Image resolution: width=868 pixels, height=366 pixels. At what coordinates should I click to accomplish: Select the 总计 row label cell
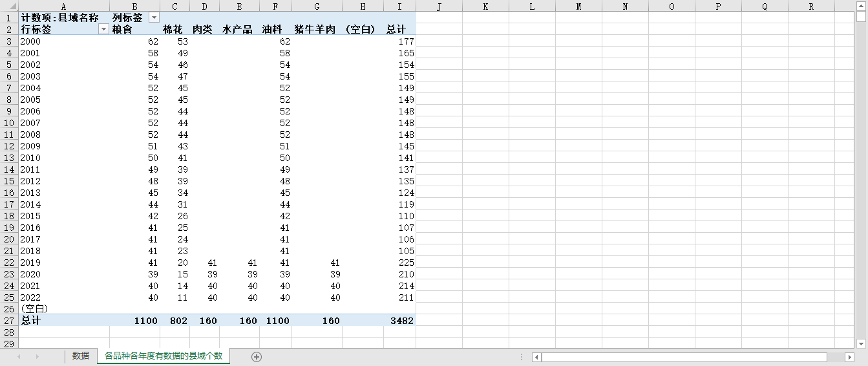click(63, 320)
